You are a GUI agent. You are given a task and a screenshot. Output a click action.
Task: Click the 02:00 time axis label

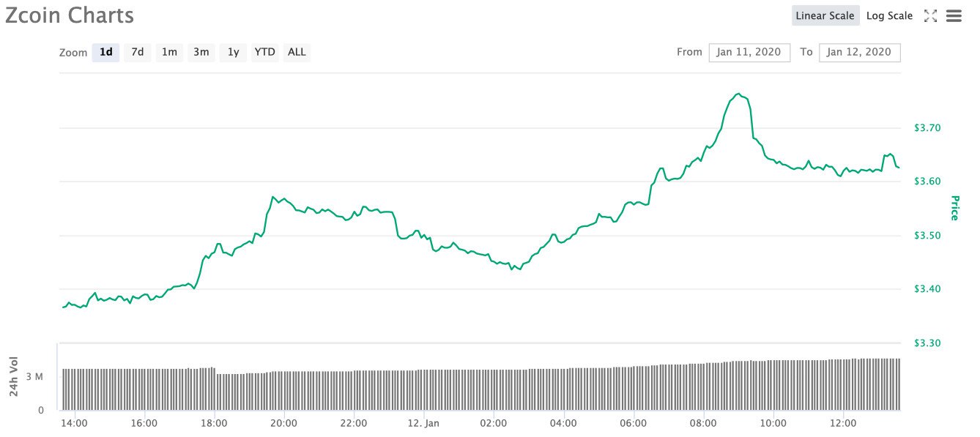(x=494, y=423)
